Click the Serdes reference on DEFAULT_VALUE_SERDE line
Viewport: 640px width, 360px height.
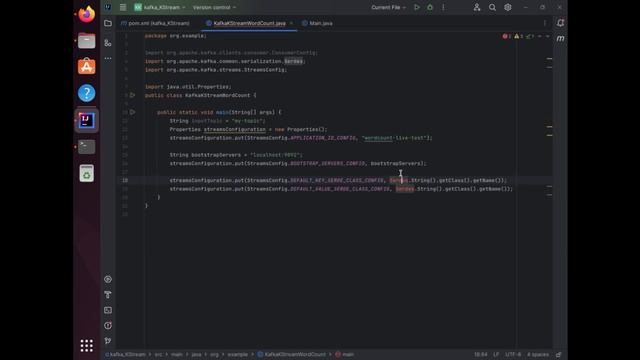pos(404,189)
